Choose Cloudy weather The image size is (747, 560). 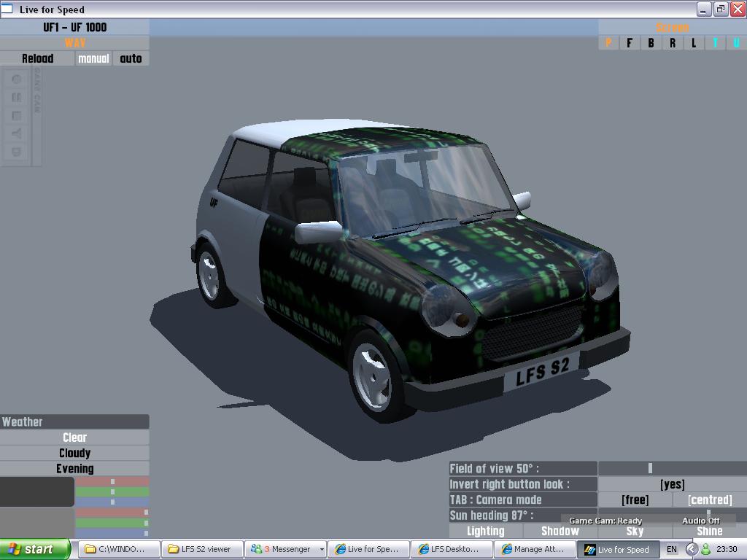(75, 453)
